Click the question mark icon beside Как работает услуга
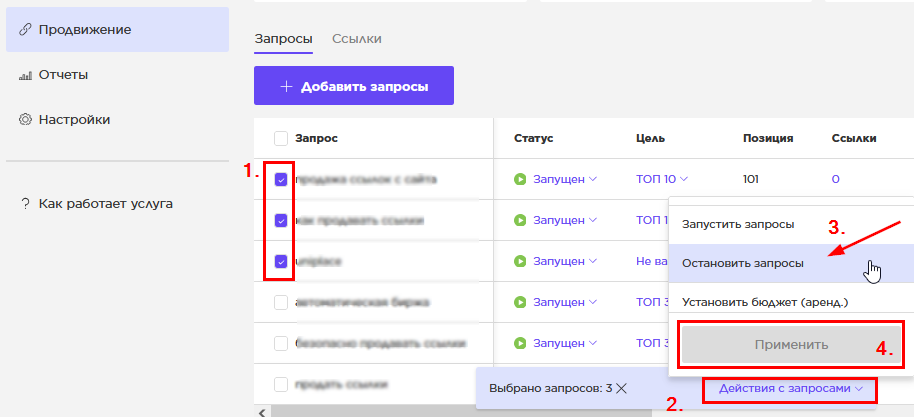Viewport: 914px width, 417px height. [x=24, y=204]
